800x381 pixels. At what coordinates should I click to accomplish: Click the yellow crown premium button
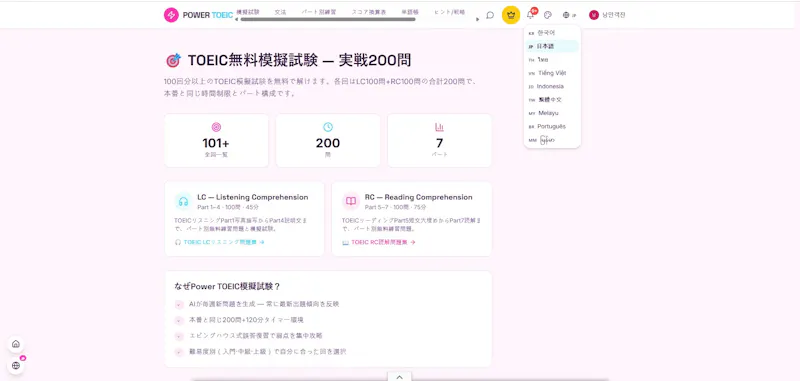coord(511,15)
